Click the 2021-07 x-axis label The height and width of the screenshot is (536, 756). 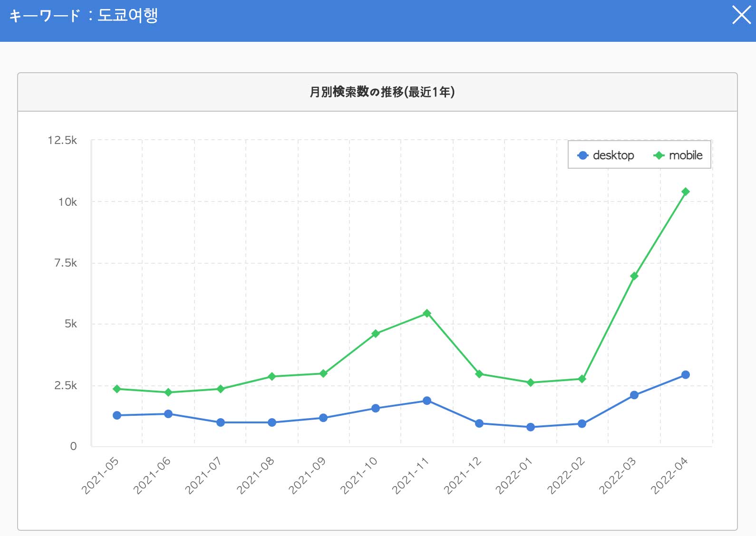[204, 476]
